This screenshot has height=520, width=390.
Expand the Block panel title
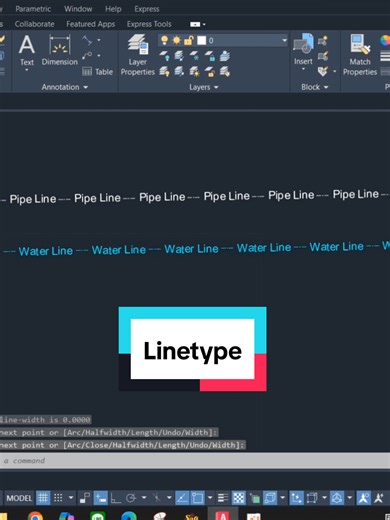point(315,87)
